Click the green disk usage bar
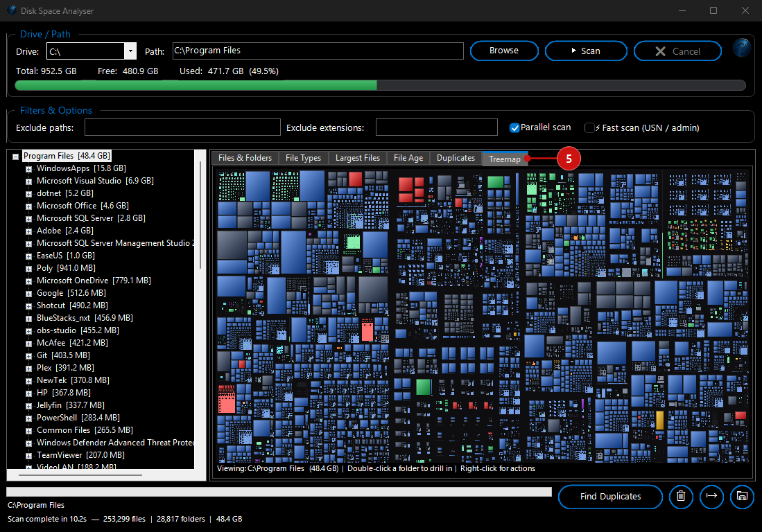Viewport: 762px width, 532px height. (x=196, y=85)
